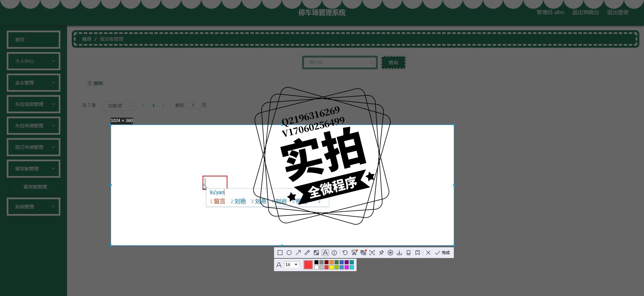Expand the 业主管理 menu
The width and height of the screenshot is (644, 296).
(34, 83)
